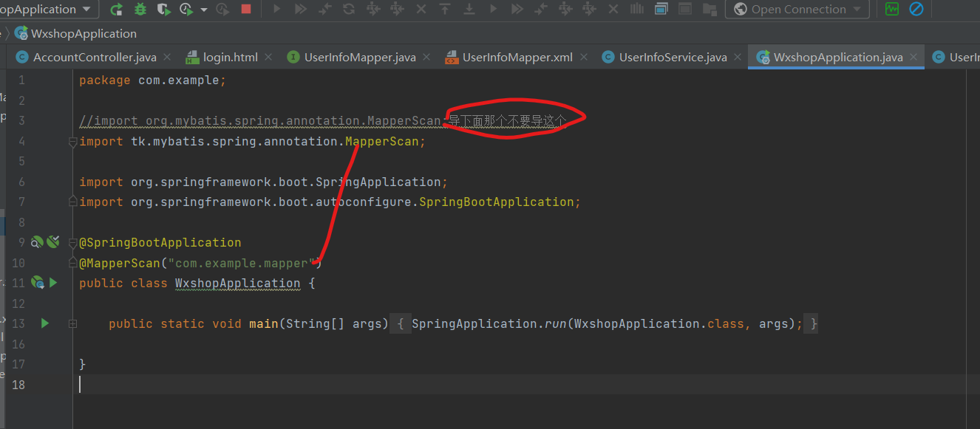Click the main method name
980x429 pixels.
[264, 323]
